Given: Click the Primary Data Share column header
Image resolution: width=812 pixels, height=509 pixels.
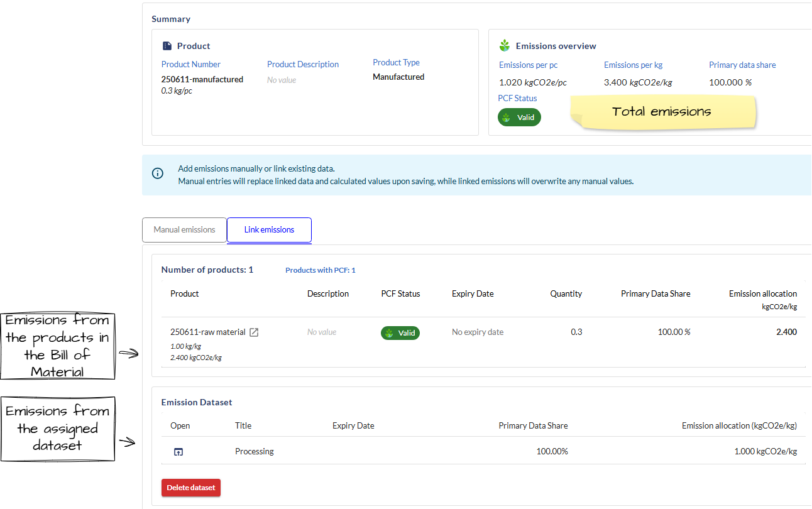Looking at the screenshot, I should tap(655, 293).
